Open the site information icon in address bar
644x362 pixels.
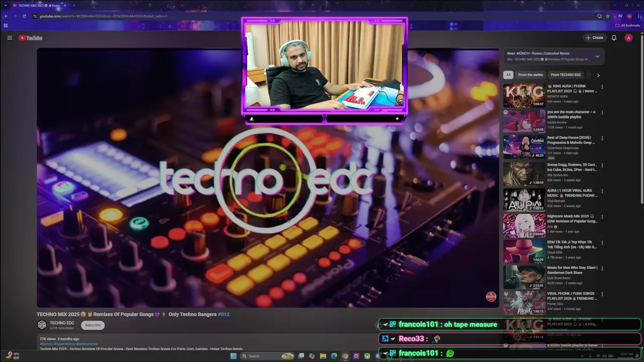(35, 16)
